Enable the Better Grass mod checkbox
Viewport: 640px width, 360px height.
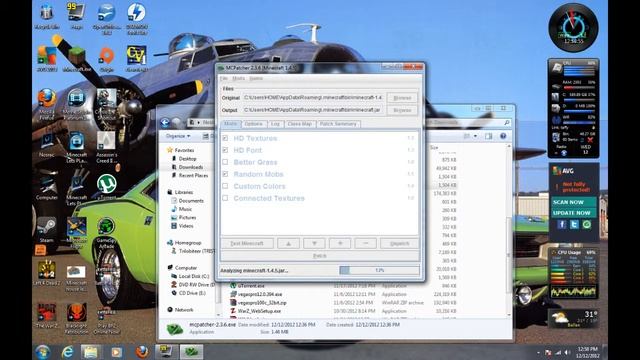pos(225,162)
